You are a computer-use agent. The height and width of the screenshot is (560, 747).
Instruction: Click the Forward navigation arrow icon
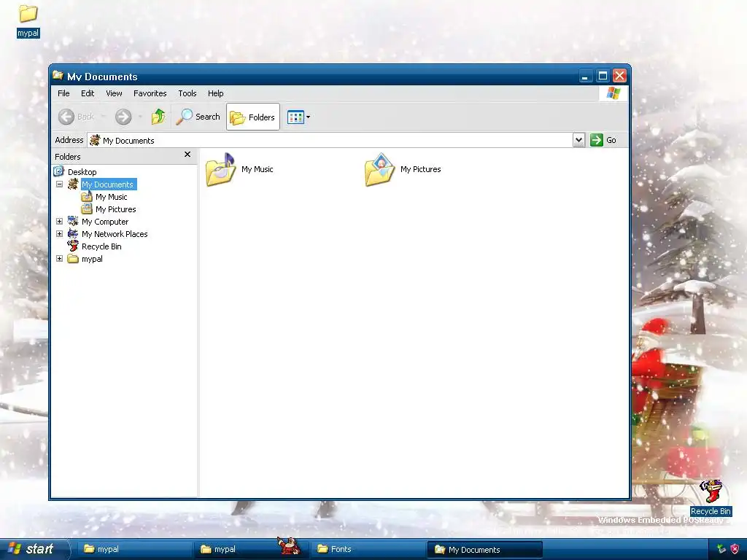(123, 117)
